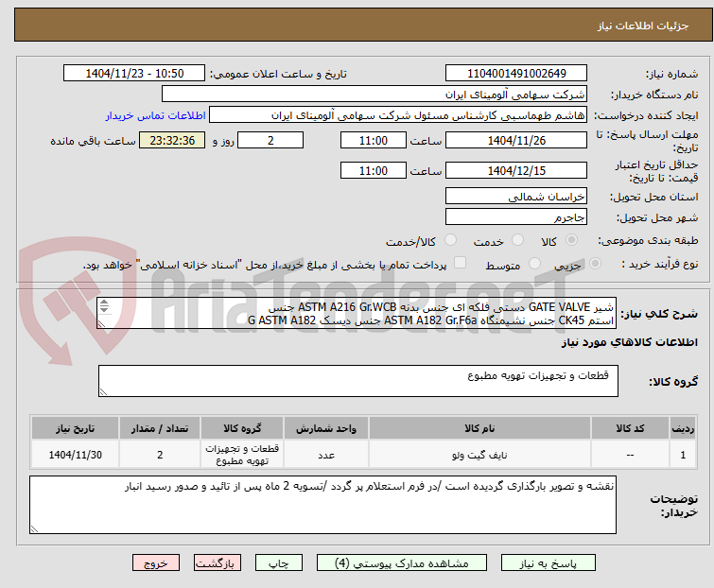The width and height of the screenshot is (714, 588).
Task: Select the خدمت radio button
Action: [517, 240]
